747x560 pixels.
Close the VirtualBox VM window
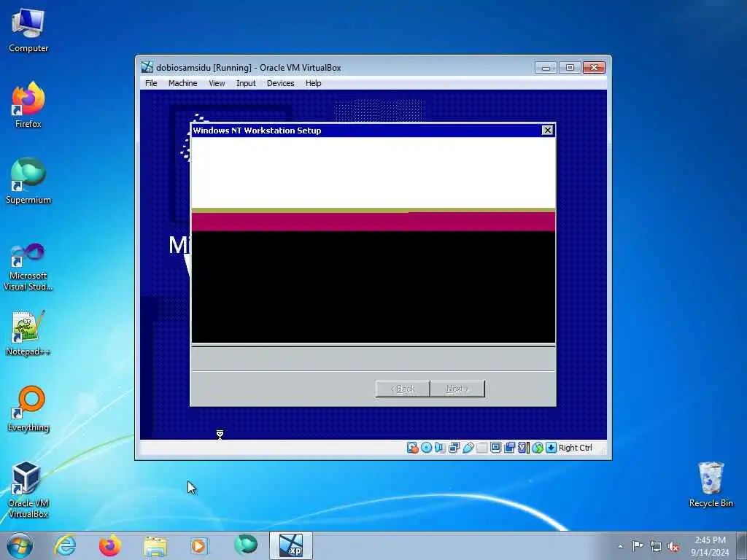click(x=594, y=68)
